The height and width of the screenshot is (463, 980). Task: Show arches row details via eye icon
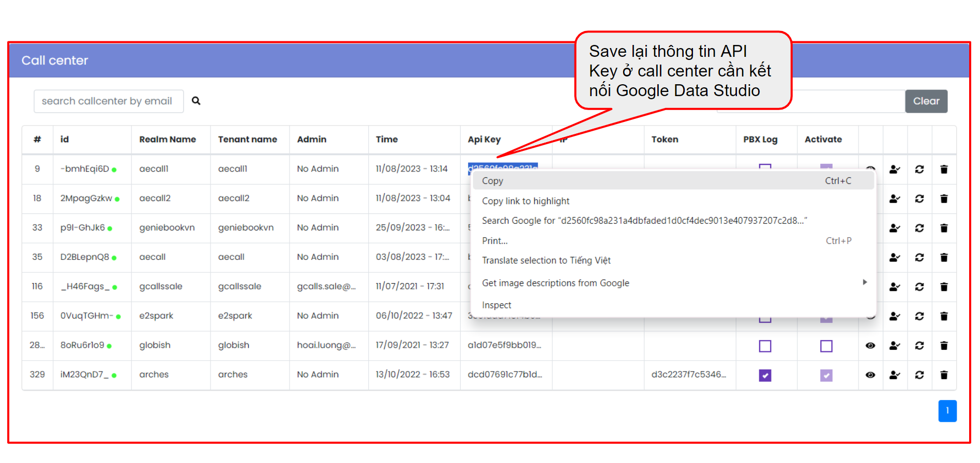coord(870,375)
